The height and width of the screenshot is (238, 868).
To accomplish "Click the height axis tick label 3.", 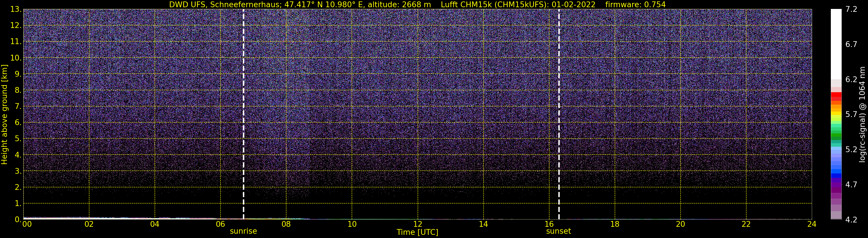I will [18, 171].
